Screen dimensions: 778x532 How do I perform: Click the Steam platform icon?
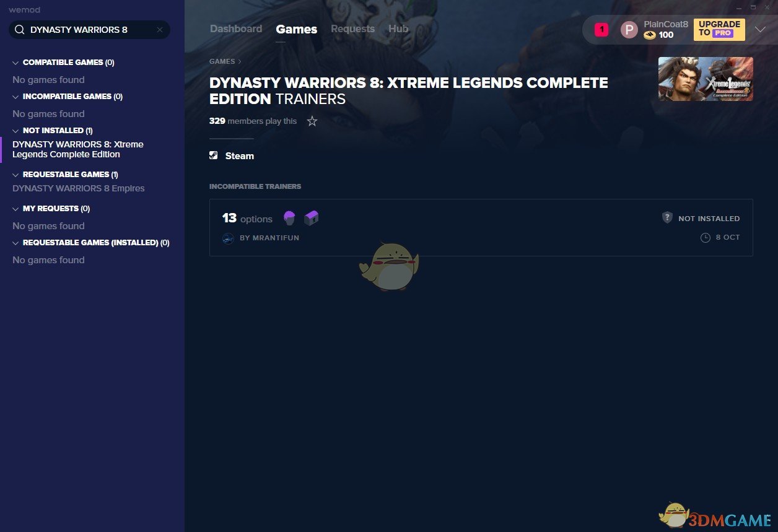[214, 155]
